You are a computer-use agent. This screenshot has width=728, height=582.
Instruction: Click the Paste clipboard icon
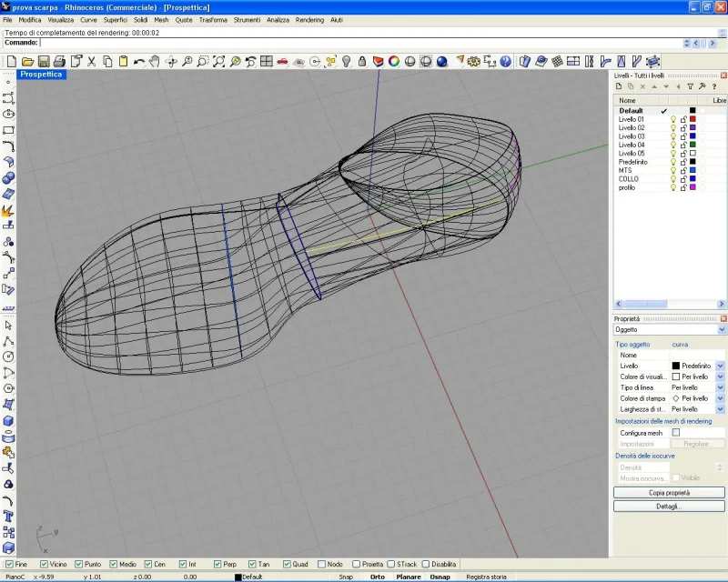123,61
